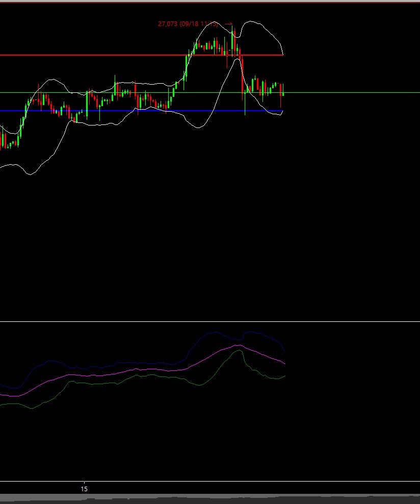Click the tick mark above the 15 label
Viewport: 420px width, 504px height.
click(85, 483)
